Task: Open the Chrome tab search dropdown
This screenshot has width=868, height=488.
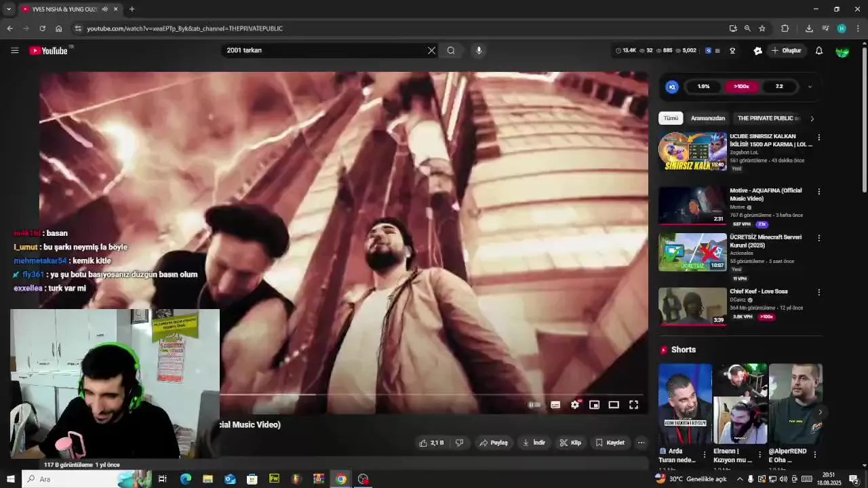Action: (9, 9)
